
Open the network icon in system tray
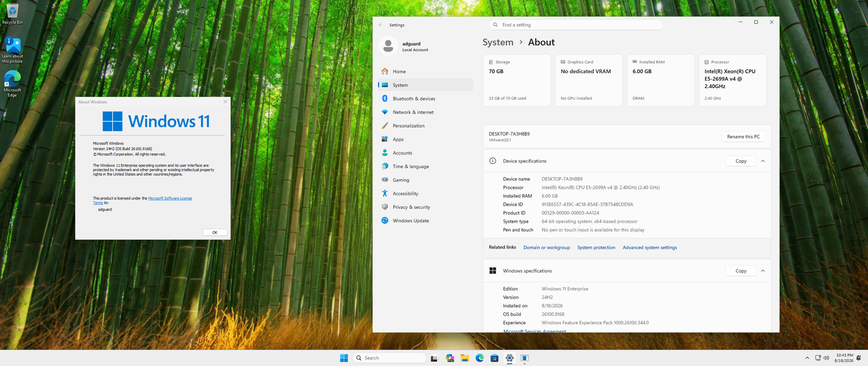tap(818, 358)
